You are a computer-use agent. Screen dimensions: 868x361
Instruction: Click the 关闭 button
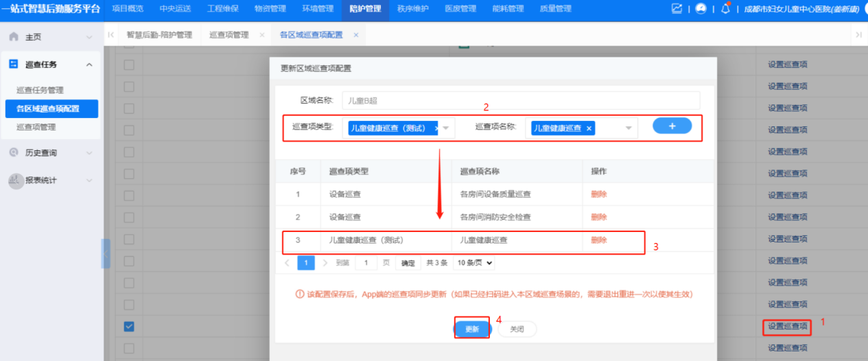click(517, 329)
